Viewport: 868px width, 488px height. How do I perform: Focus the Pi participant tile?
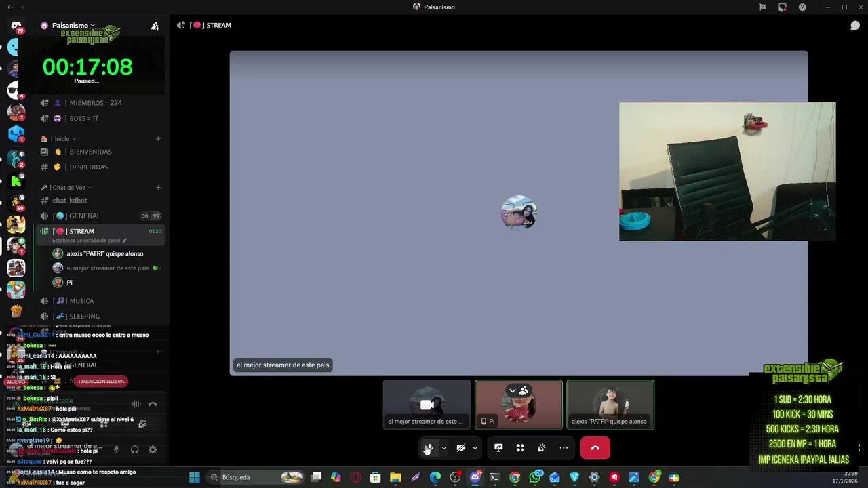519,405
